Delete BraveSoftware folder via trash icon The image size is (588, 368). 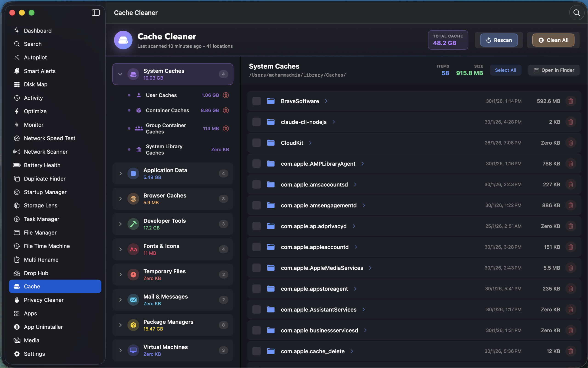pyautogui.click(x=571, y=101)
